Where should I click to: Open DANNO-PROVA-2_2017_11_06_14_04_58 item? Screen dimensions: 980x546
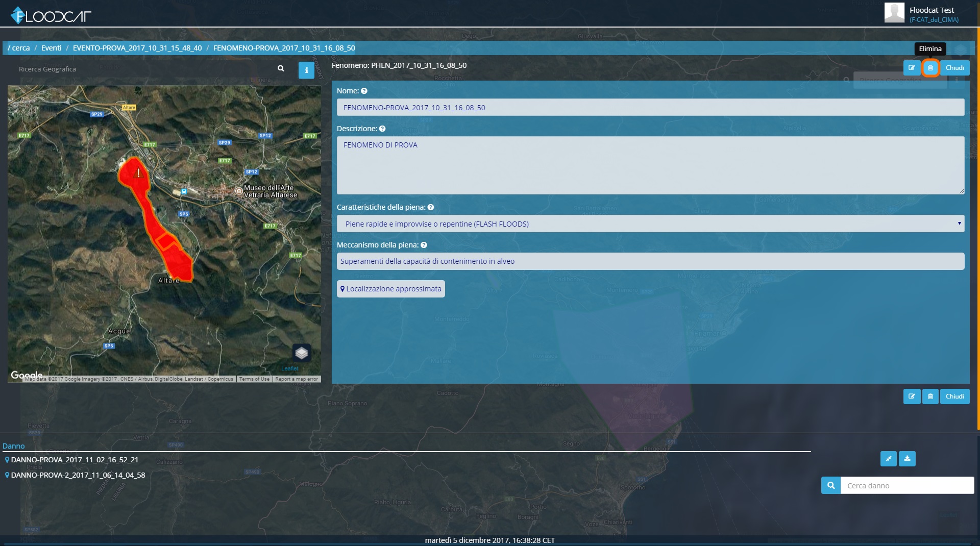(x=78, y=475)
